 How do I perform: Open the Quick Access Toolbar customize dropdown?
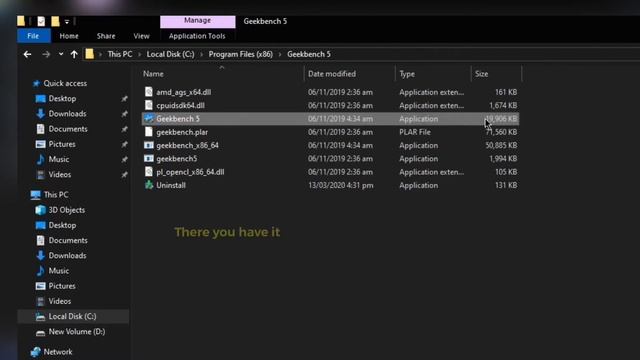point(67,22)
